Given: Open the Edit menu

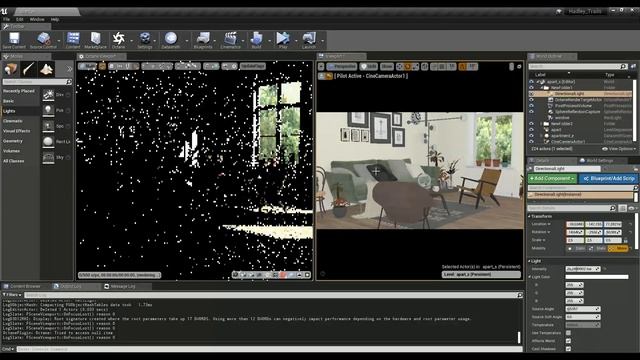Looking at the screenshot, I should click(x=20, y=19).
